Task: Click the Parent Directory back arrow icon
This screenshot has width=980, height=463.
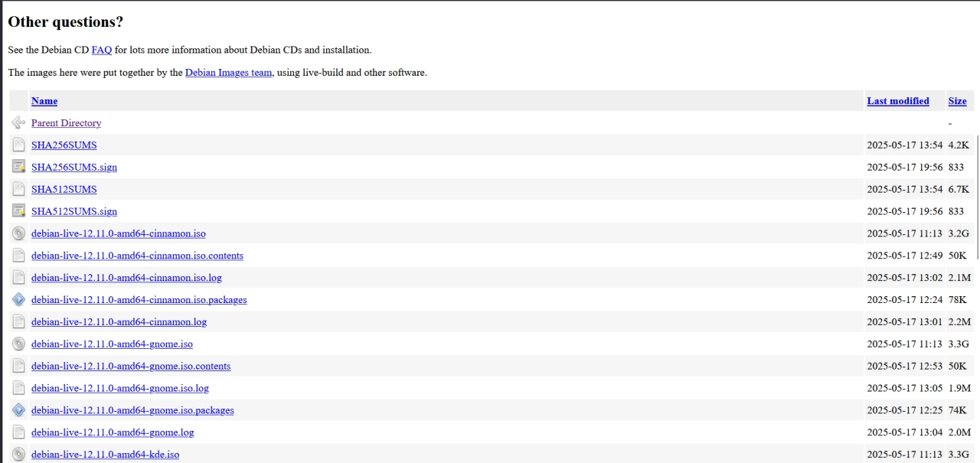Action: 18,122
